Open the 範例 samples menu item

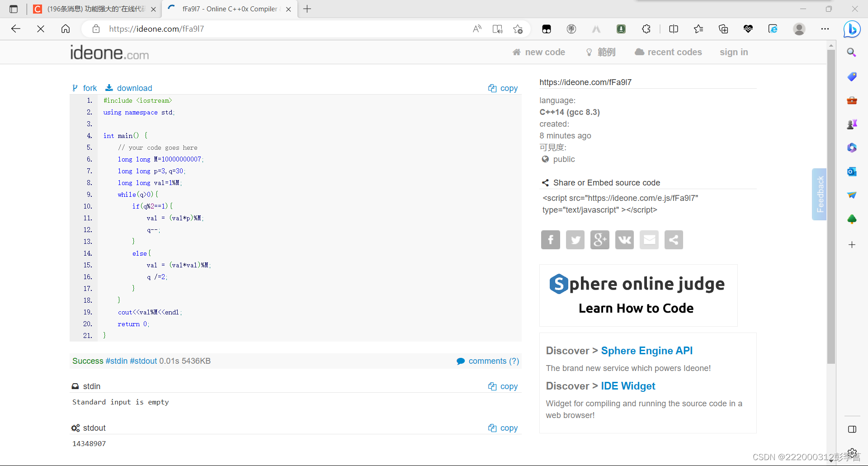click(600, 52)
